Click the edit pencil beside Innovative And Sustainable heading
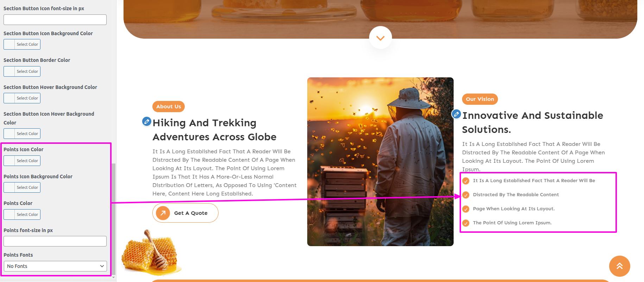 pos(456,114)
